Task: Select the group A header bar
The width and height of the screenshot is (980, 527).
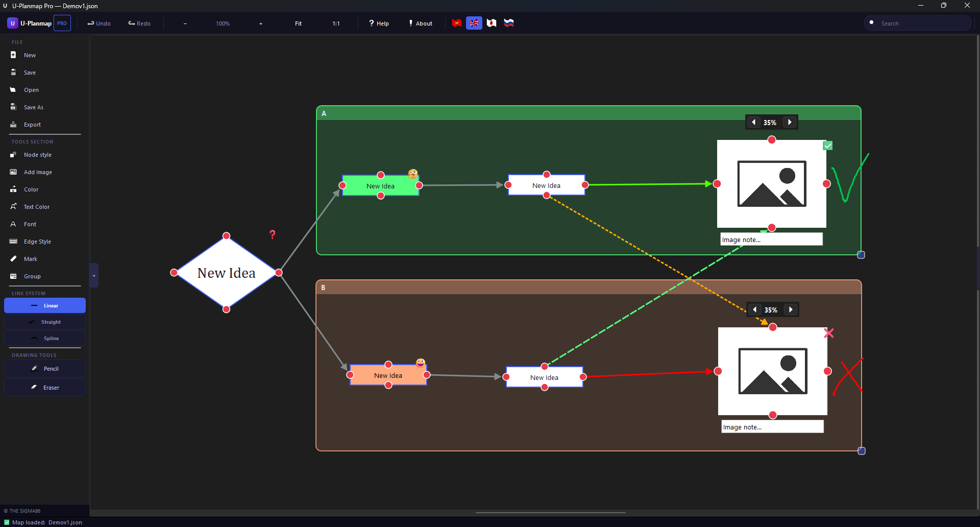Action: click(x=589, y=113)
